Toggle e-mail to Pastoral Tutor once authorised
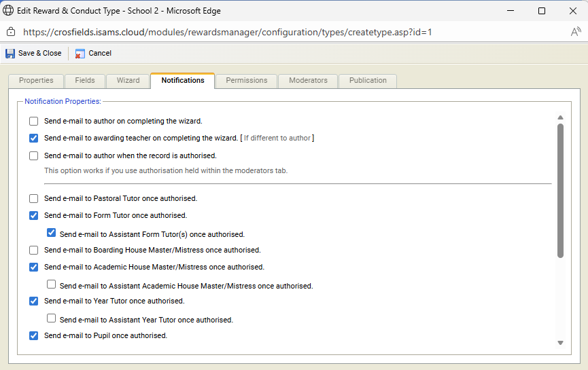 pos(33,199)
